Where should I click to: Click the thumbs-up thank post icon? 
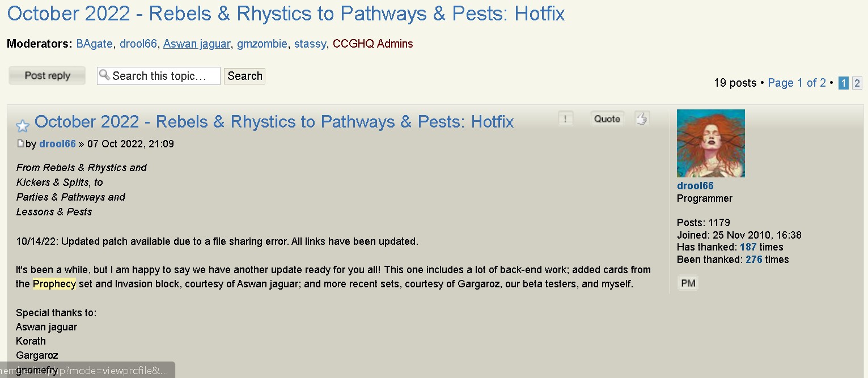(x=642, y=118)
